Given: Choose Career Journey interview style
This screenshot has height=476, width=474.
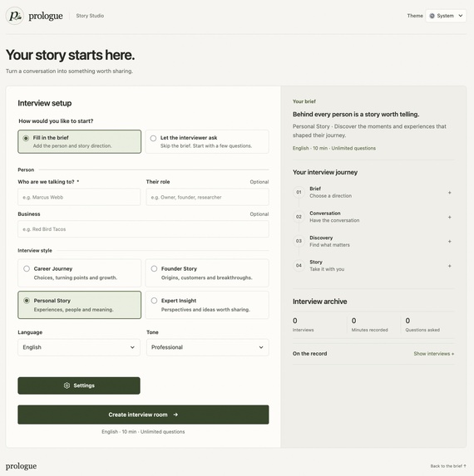Looking at the screenshot, I should click(80, 273).
